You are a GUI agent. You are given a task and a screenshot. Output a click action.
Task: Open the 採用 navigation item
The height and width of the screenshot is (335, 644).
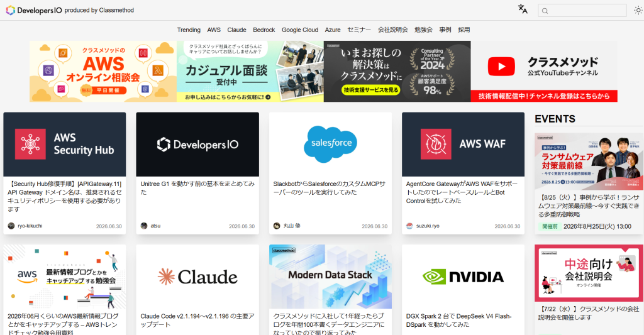(464, 30)
